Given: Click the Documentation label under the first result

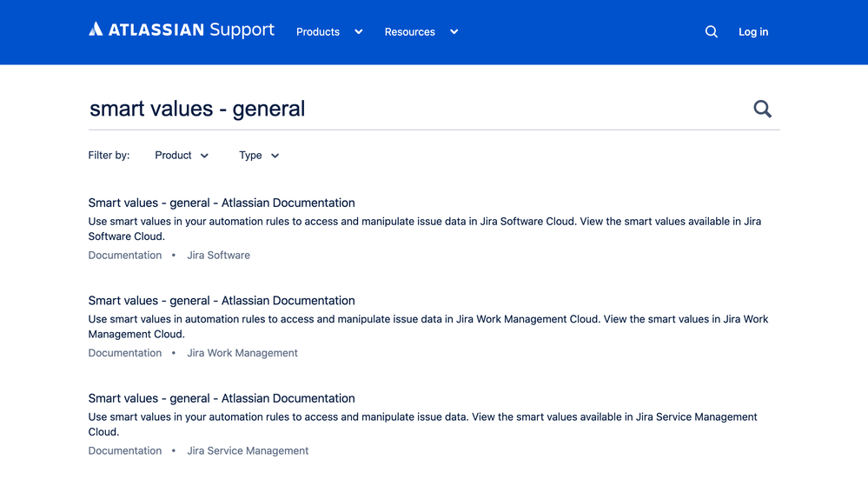Looking at the screenshot, I should (125, 256).
